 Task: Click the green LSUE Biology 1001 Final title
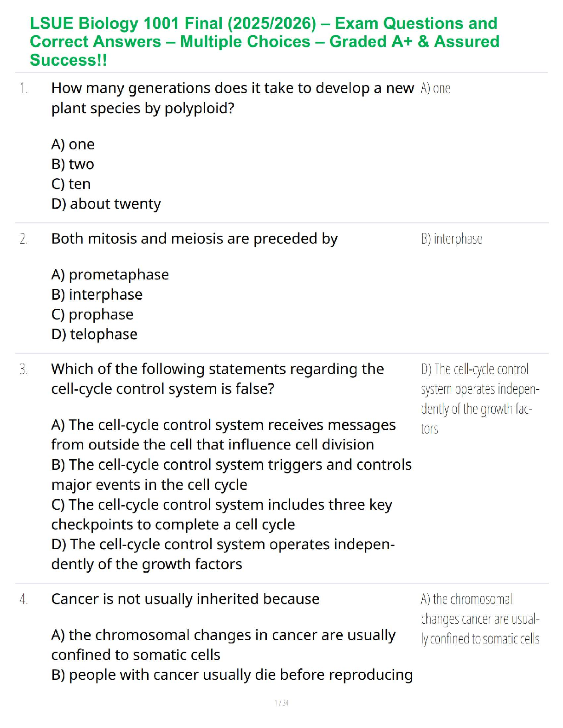264,41
